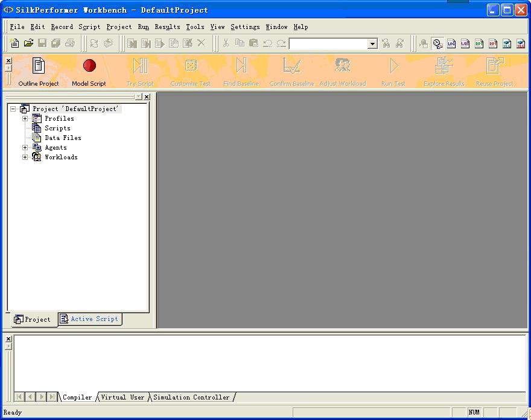Click the New document toolbar icon
The height and width of the screenshot is (420, 531).
coord(14,43)
